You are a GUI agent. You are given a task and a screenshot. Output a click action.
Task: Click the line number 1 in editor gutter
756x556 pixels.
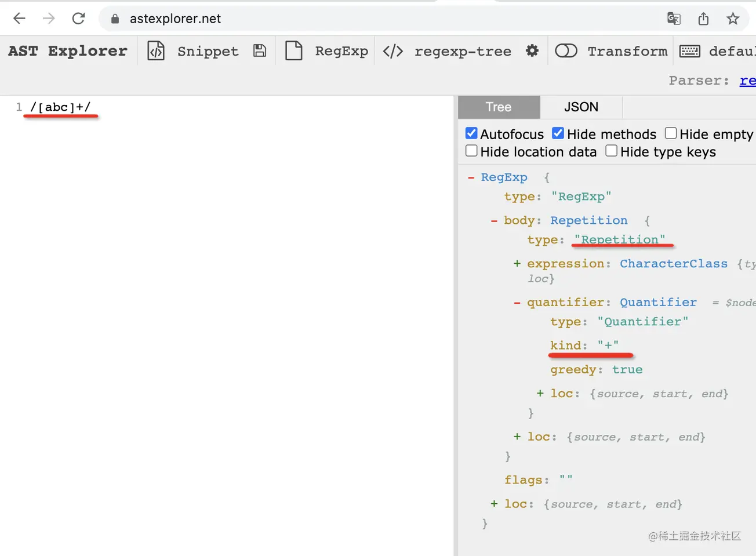click(19, 107)
